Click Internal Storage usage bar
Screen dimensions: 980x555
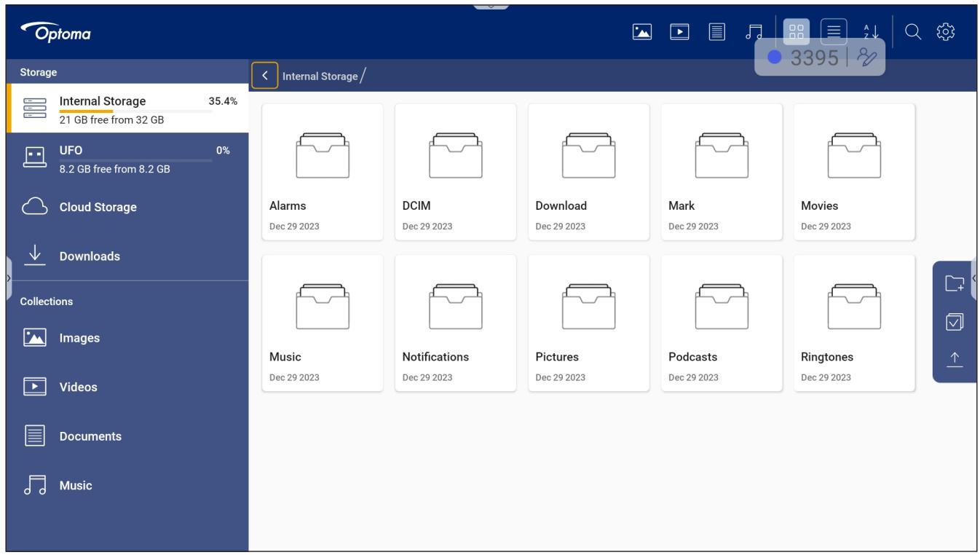[x=135, y=111]
